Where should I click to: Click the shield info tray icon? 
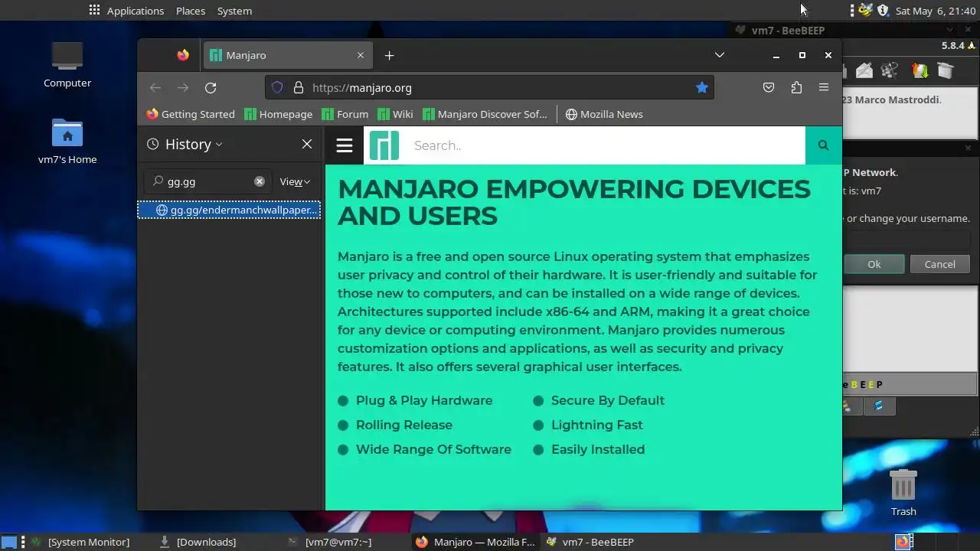coord(883,10)
